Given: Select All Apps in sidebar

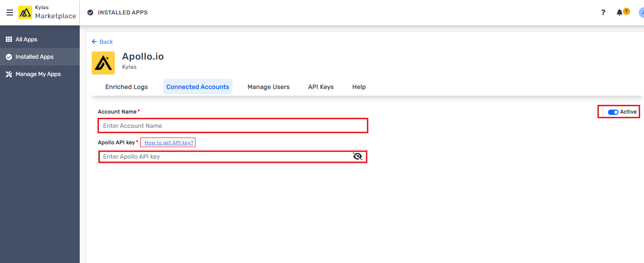Looking at the screenshot, I should coord(40,39).
